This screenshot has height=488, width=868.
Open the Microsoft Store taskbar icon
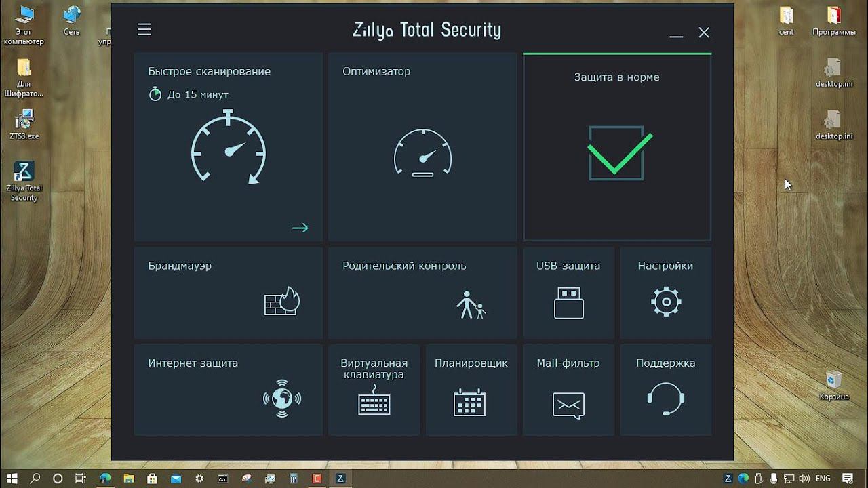coord(151,479)
